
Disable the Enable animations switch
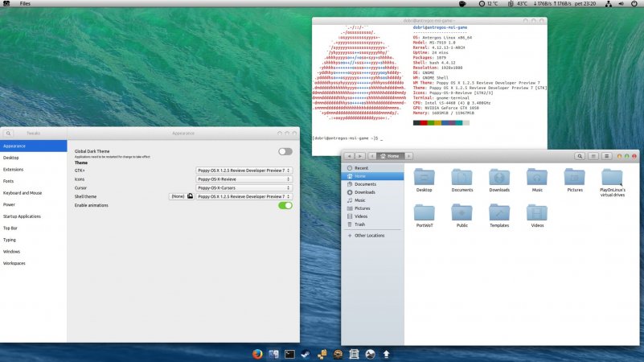[x=285, y=205]
